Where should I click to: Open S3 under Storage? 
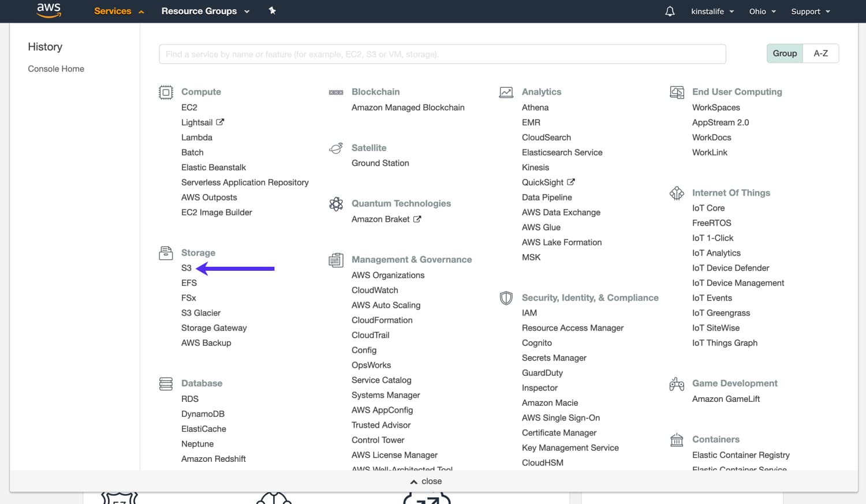tap(186, 268)
